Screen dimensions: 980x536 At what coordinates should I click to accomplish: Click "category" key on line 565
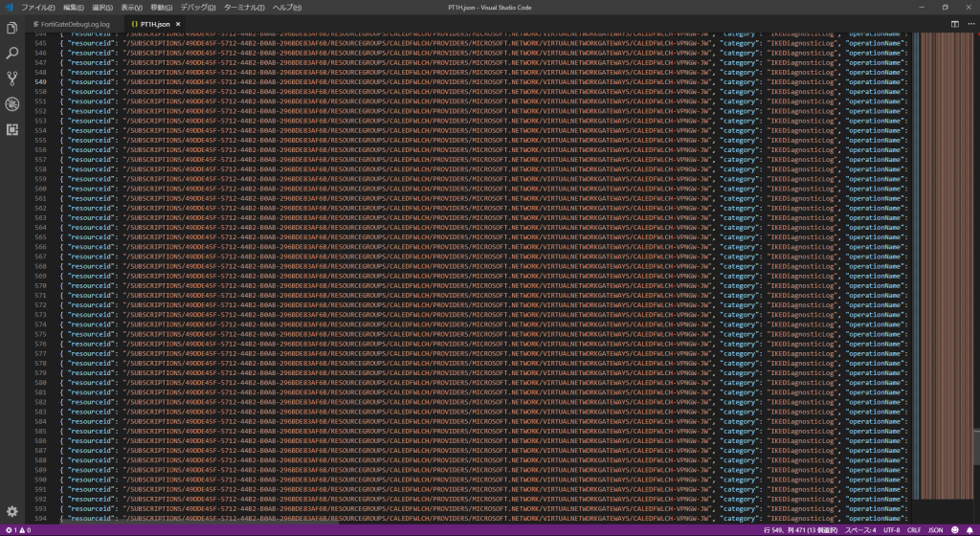pyautogui.click(x=740, y=237)
